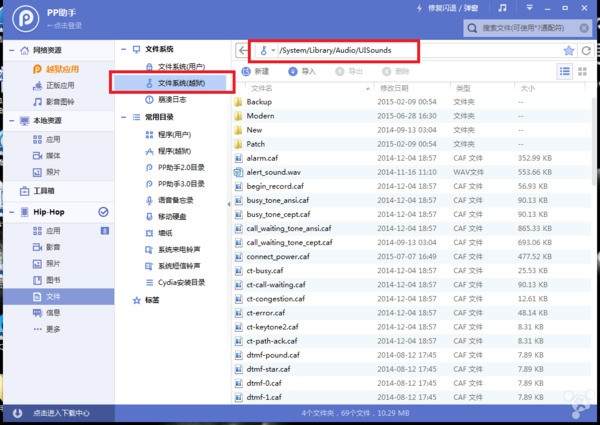Switch to list view

pos(565,71)
